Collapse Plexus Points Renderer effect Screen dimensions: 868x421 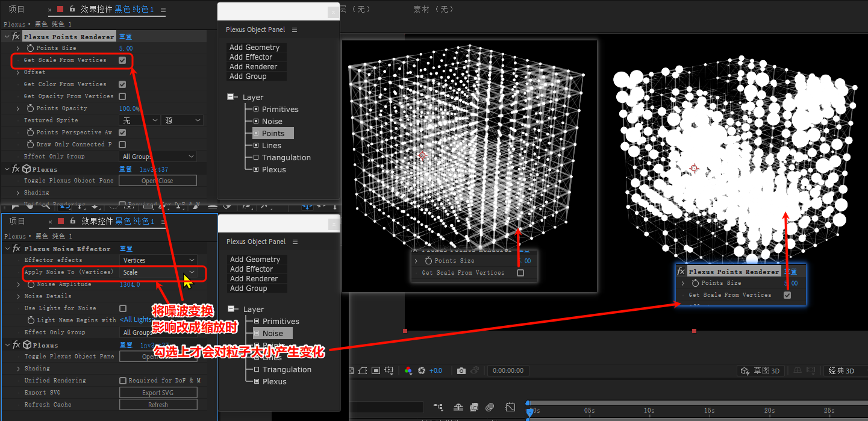pyautogui.click(x=7, y=37)
